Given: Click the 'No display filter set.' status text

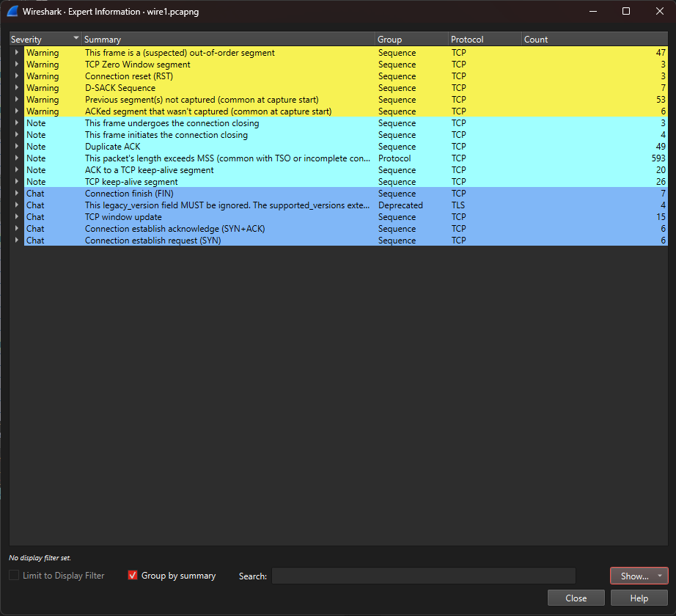Looking at the screenshot, I should pos(40,558).
